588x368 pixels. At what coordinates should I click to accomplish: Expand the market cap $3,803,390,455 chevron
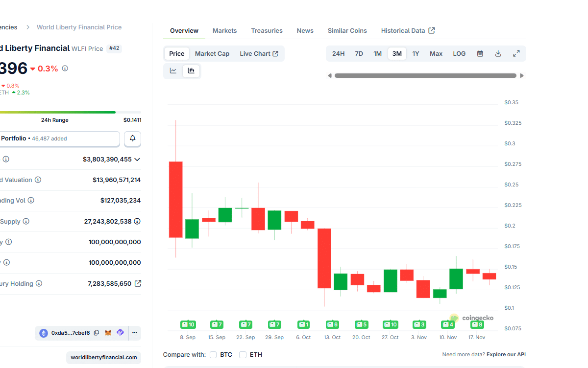click(x=137, y=160)
